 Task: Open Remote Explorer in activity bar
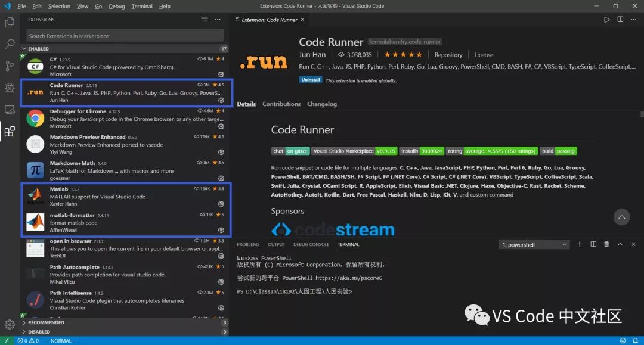coord(10,110)
